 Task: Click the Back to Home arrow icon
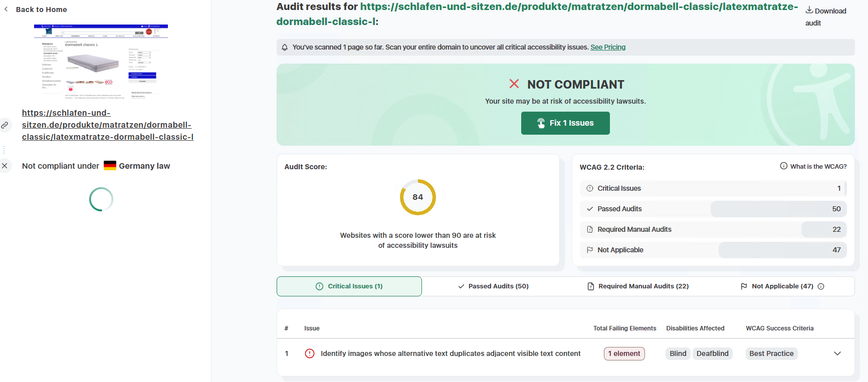tap(6, 9)
